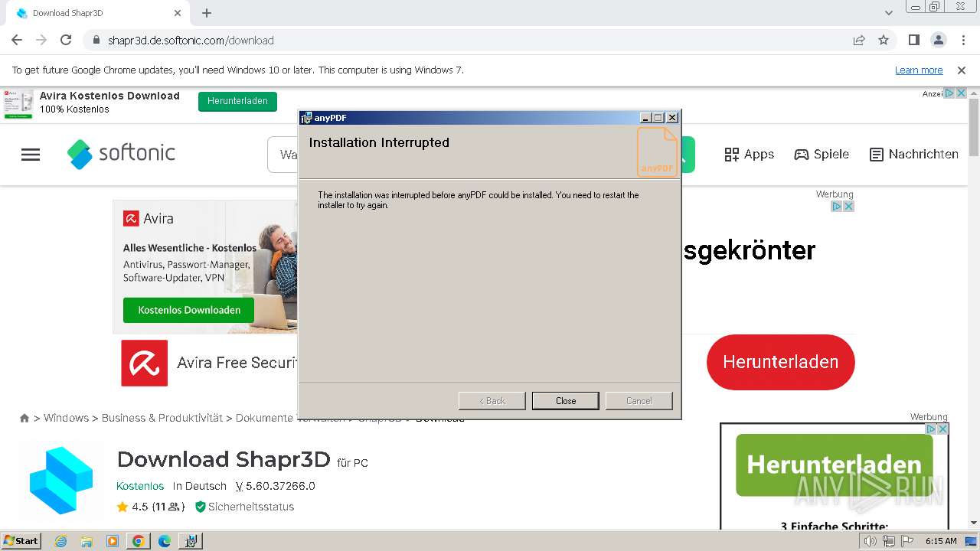Viewport: 980px width, 551px height.
Task: Click the address bar URL field
Action: point(467,40)
